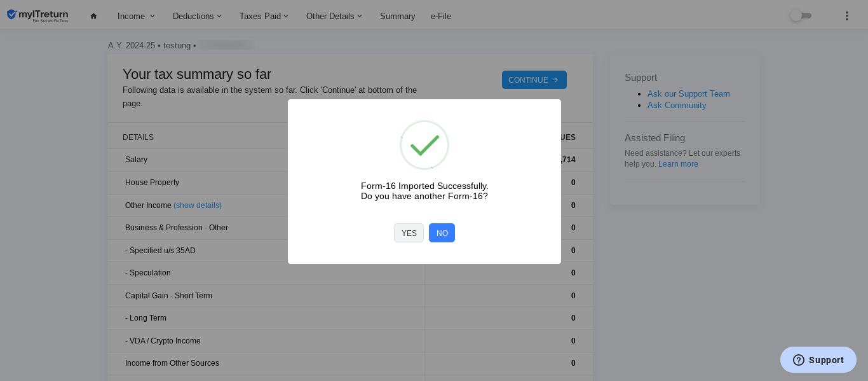Open the three-dot options menu
Screen dimensions: 868x381
(846, 16)
